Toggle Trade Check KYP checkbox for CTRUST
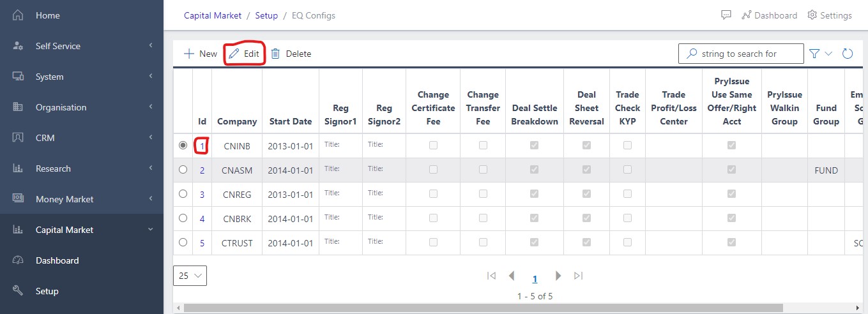Image resolution: width=868 pixels, height=314 pixels. coord(627,243)
